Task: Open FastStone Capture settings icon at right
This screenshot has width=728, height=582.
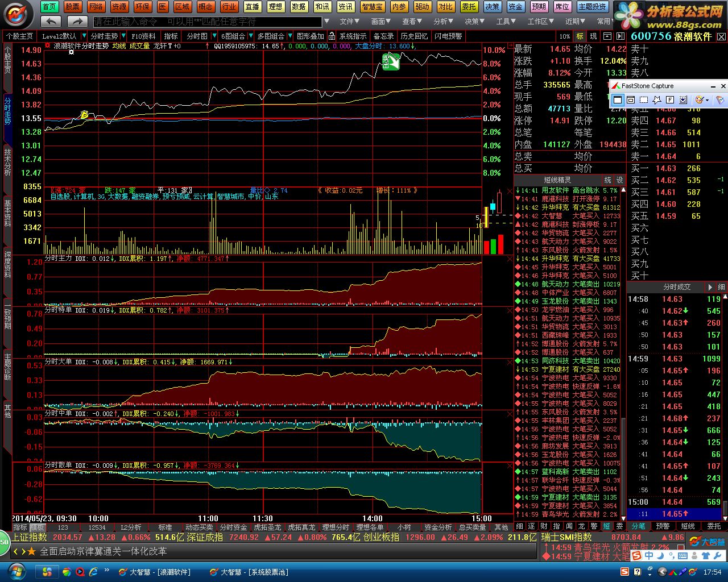Action: pos(719,100)
